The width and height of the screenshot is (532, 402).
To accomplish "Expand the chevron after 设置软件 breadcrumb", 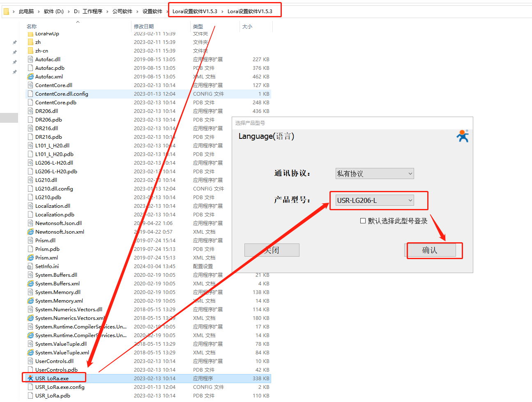I will [x=168, y=11].
